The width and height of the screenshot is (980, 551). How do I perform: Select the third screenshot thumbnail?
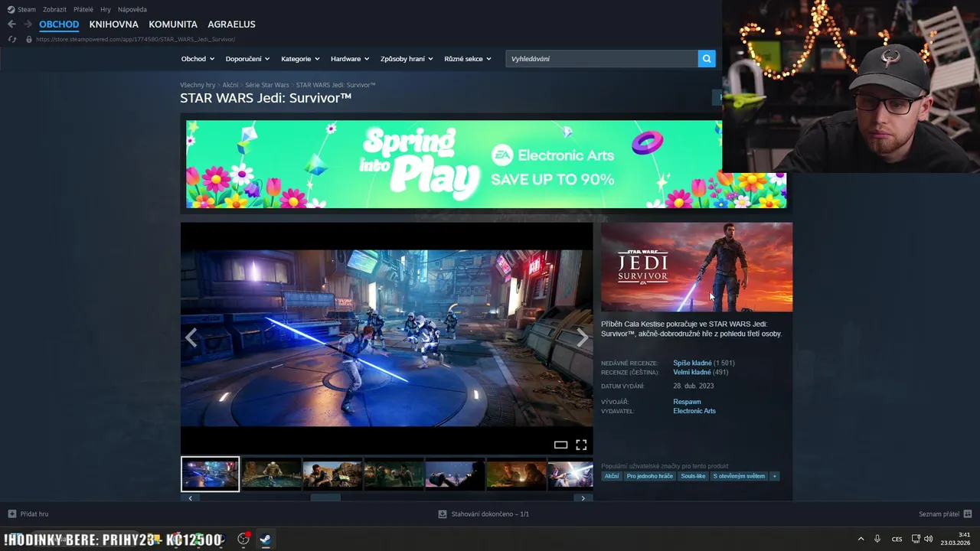[x=332, y=474]
